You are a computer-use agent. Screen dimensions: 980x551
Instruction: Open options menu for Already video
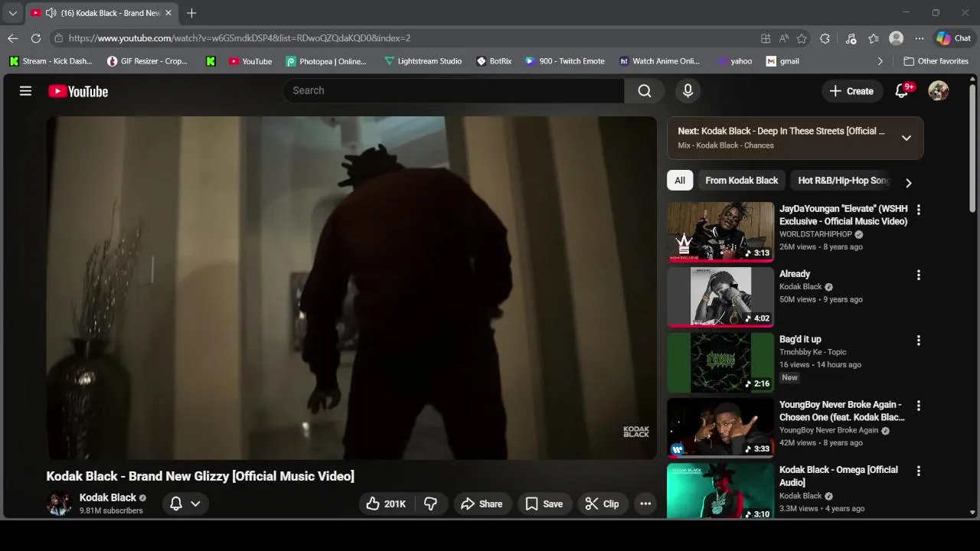click(919, 275)
